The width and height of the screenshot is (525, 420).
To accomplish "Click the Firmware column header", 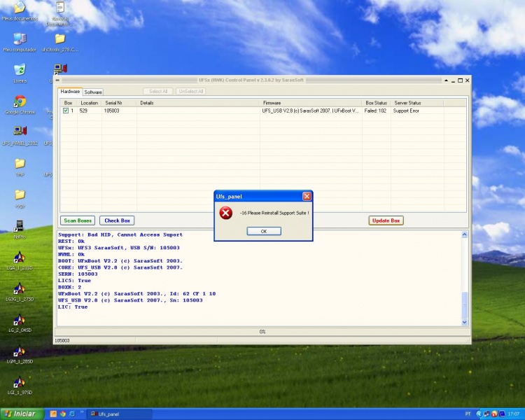I will 311,103.
